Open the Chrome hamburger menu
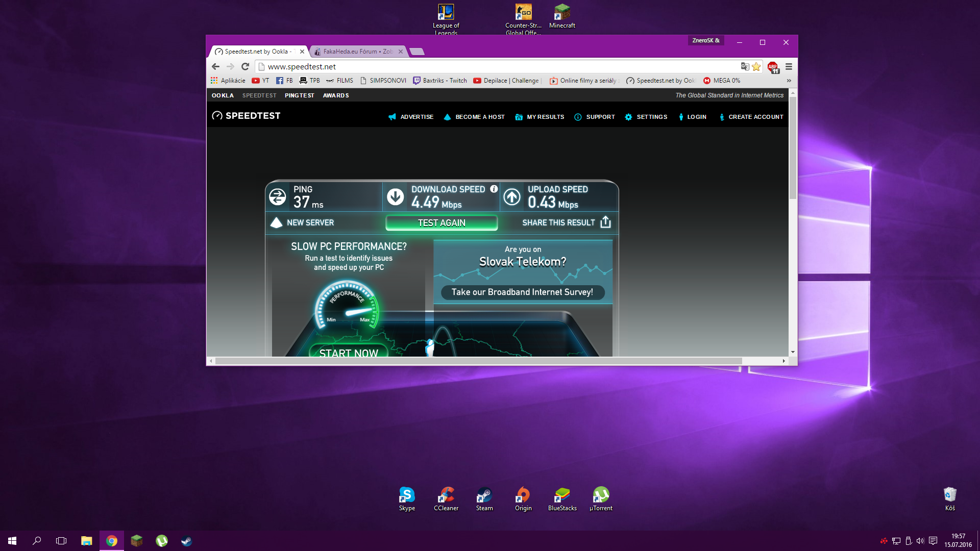Image resolution: width=980 pixels, height=551 pixels. pyautogui.click(x=789, y=67)
